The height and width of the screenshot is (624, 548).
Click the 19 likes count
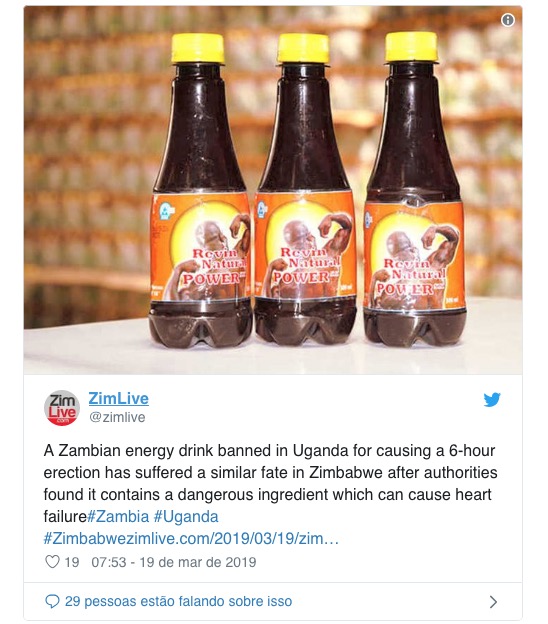coord(72,562)
